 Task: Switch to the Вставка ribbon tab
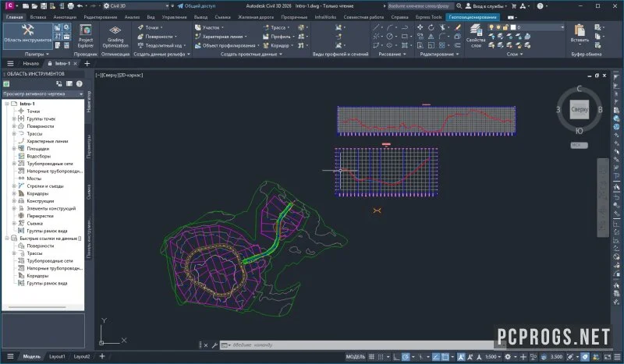(37, 17)
